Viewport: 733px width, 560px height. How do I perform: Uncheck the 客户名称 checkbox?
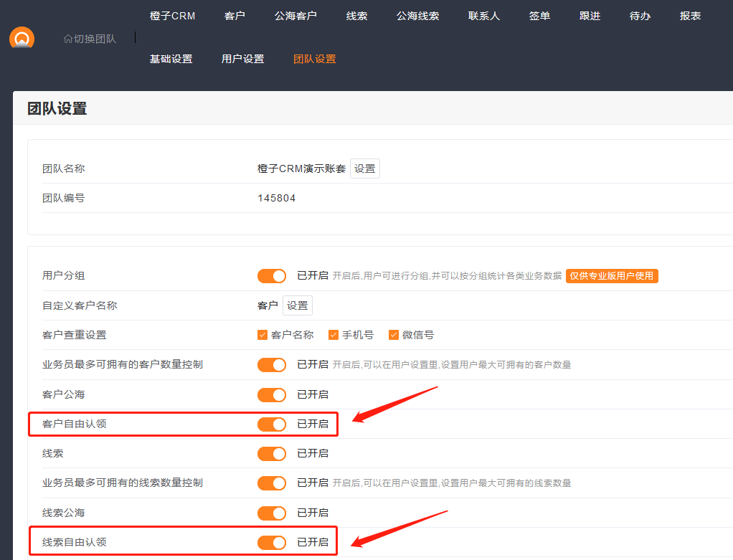pos(263,335)
